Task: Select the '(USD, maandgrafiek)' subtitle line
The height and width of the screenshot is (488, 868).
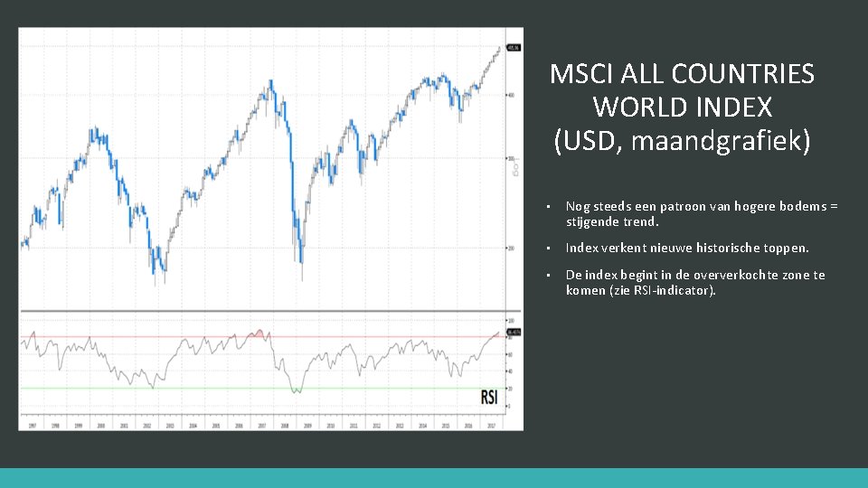Action: tap(682, 140)
